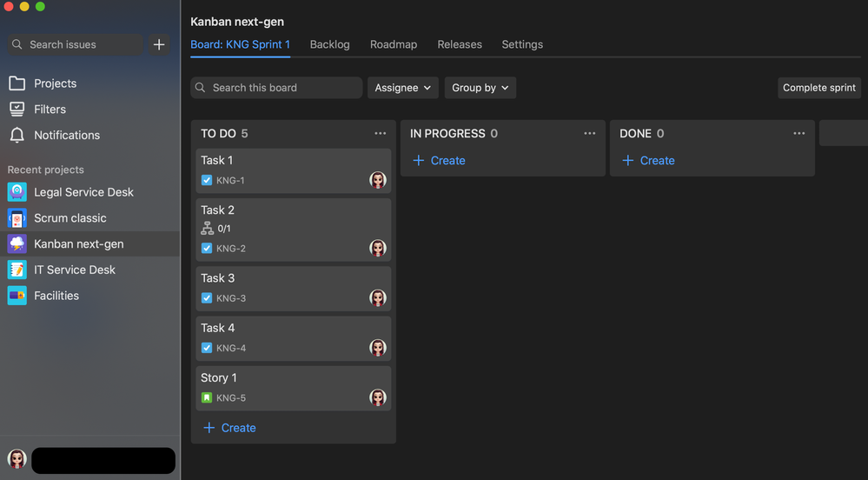Focus the Search this board field
Screen dimensions: 868x480
click(x=276, y=88)
